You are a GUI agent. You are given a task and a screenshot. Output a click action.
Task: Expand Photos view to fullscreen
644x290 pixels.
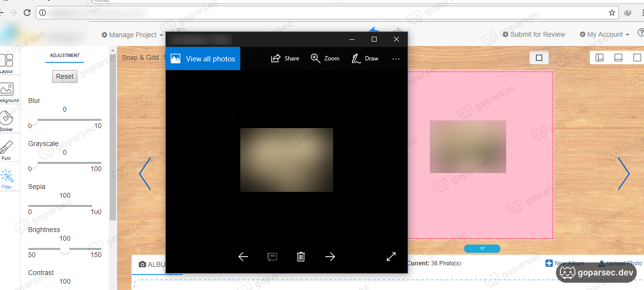[x=391, y=257]
